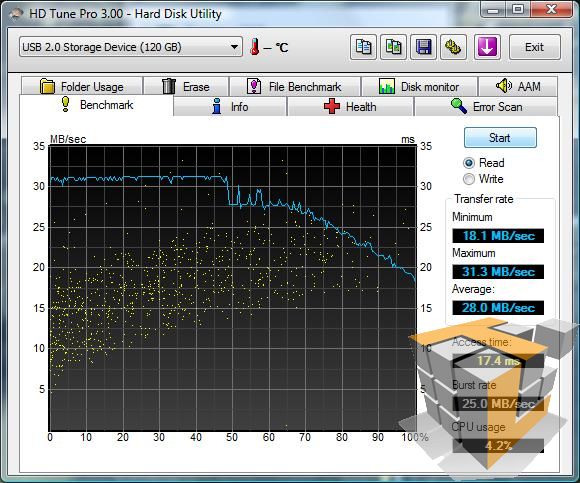Select the Write radio button

(469, 179)
